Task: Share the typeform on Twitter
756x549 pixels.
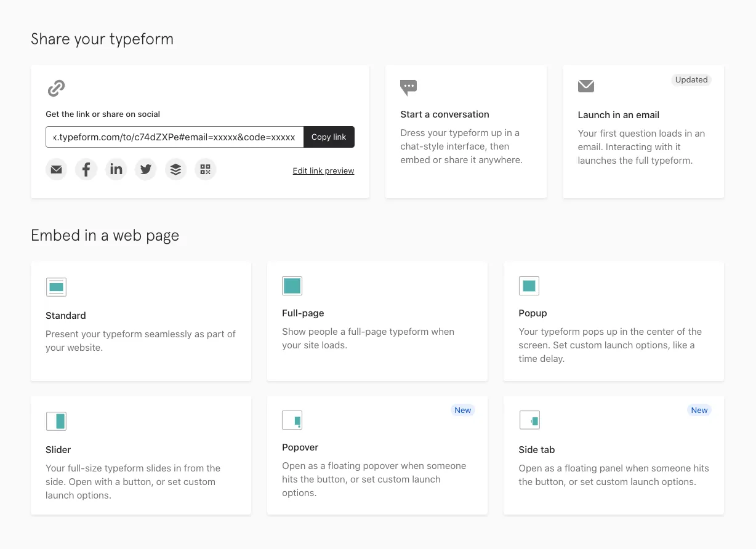Action: tap(145, 169)
